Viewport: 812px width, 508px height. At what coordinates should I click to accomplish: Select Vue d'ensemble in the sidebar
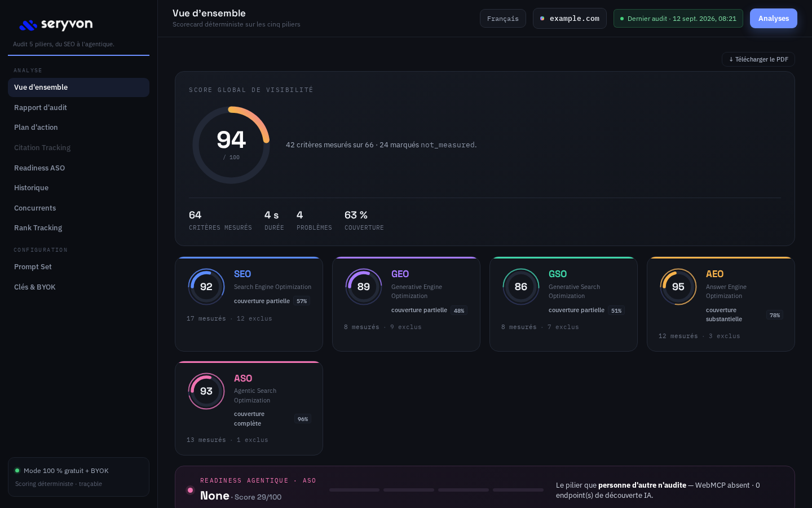pos(78,87)
